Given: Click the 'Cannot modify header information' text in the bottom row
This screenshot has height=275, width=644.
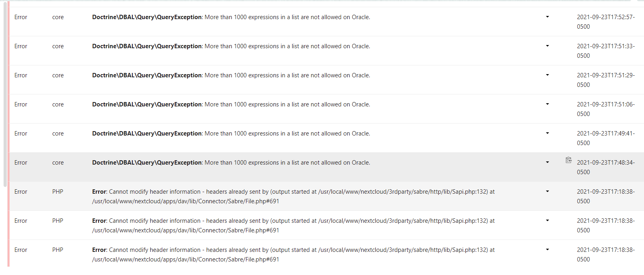Looking at the screenshot, I should coord(155,250).
